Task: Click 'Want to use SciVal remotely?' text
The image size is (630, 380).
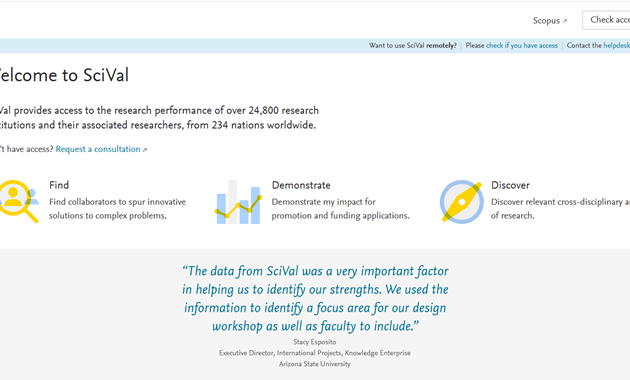Action: 413,45
